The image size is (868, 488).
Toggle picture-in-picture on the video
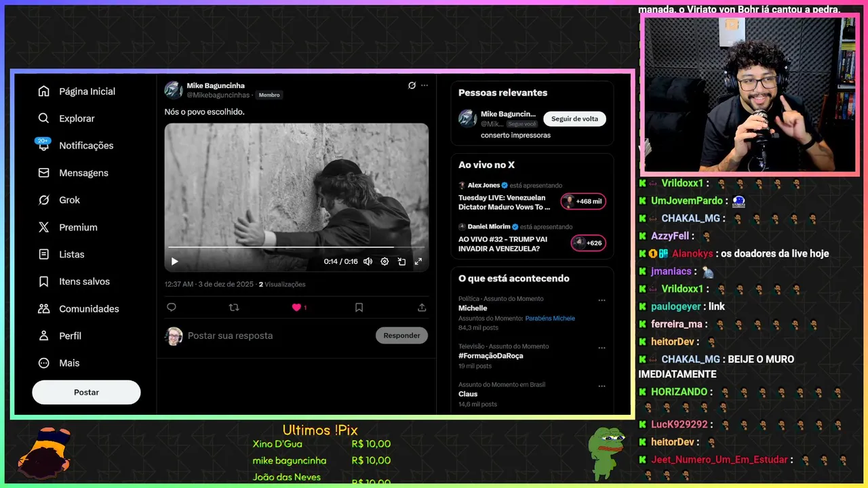(x=401, y=262)
